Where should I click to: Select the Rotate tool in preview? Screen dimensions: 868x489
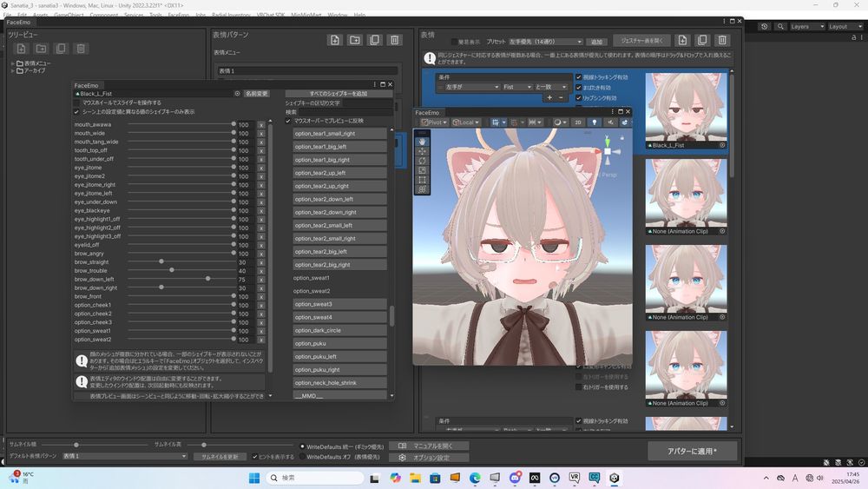coord(423,161)
